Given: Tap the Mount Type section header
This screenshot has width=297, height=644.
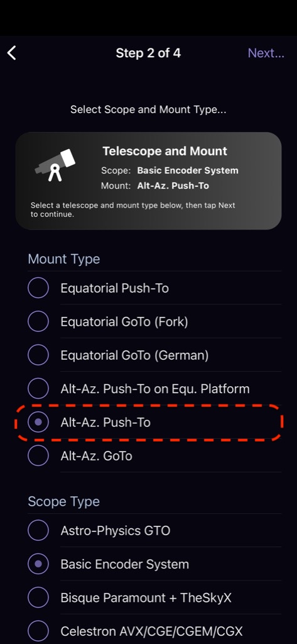Looking at the screenshot, I should [x=64, y=259].
